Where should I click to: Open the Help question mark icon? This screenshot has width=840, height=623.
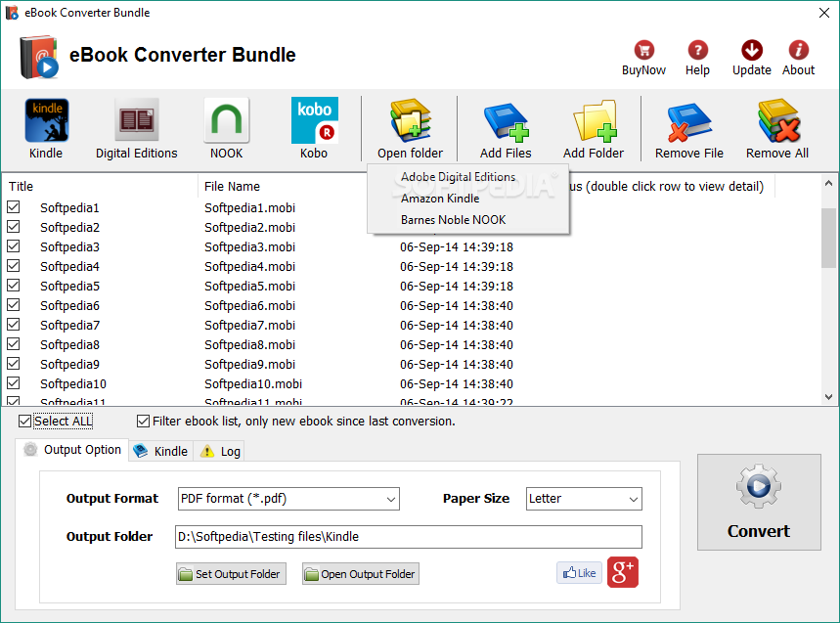[697, 50]
